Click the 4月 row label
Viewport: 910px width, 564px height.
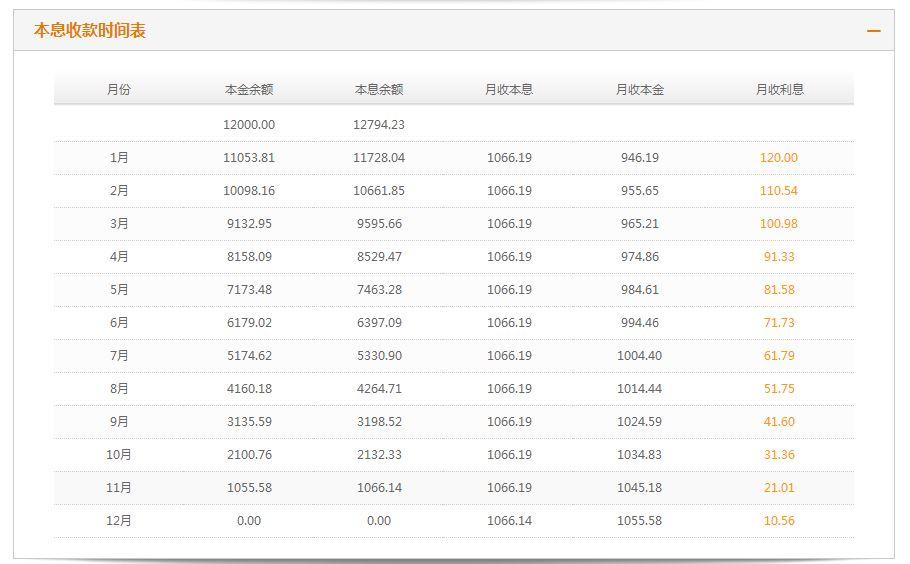(119, 257)
